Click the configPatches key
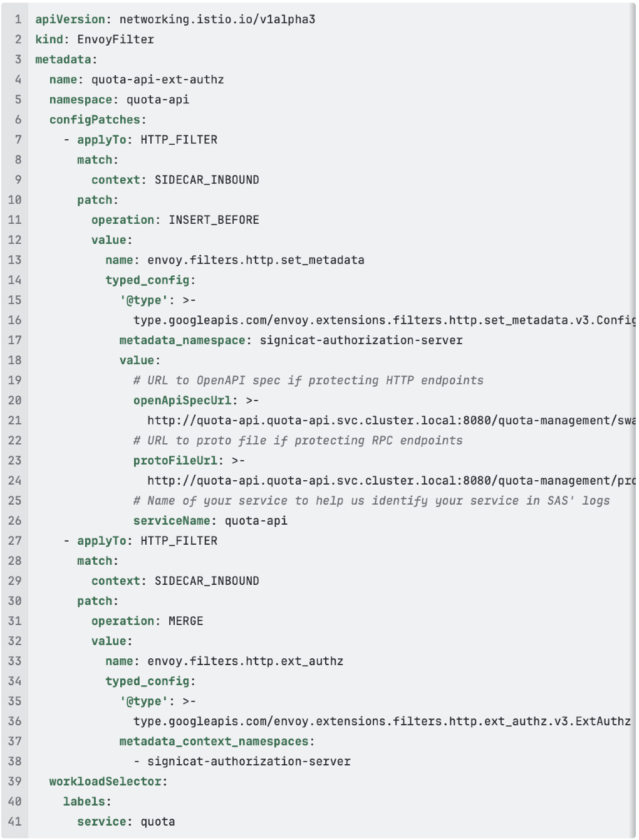 (95, 120)
